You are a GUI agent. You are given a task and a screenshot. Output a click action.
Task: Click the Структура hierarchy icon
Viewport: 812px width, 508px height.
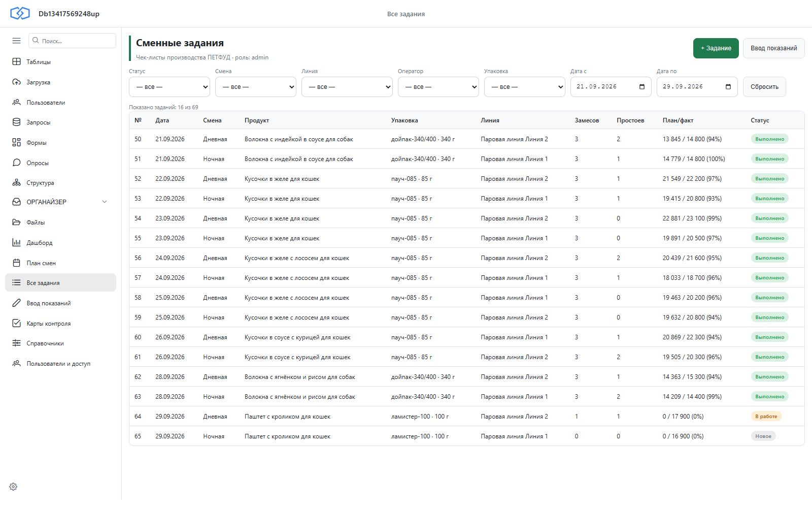[17, 183]
